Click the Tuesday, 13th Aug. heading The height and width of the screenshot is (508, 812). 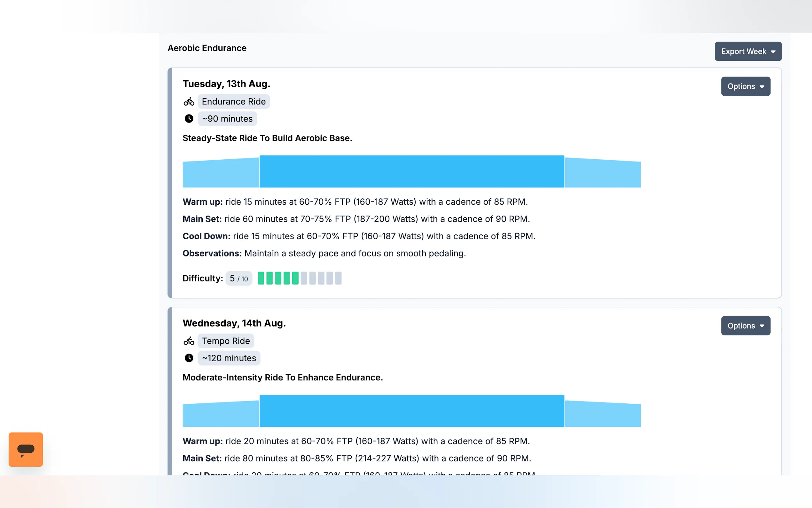click(226, 84)
